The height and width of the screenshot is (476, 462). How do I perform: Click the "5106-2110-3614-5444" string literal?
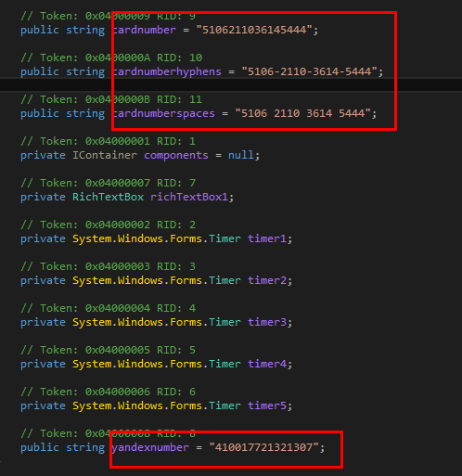[309, 71]
